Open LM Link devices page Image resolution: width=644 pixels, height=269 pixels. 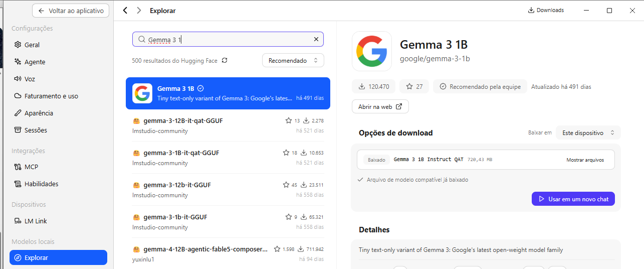point(58,221)
